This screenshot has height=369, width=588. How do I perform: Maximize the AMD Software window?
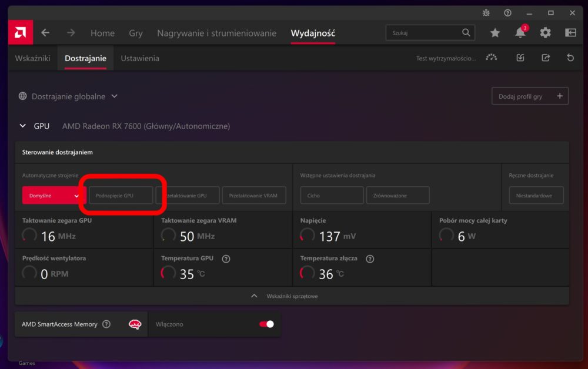pos(550,13)
